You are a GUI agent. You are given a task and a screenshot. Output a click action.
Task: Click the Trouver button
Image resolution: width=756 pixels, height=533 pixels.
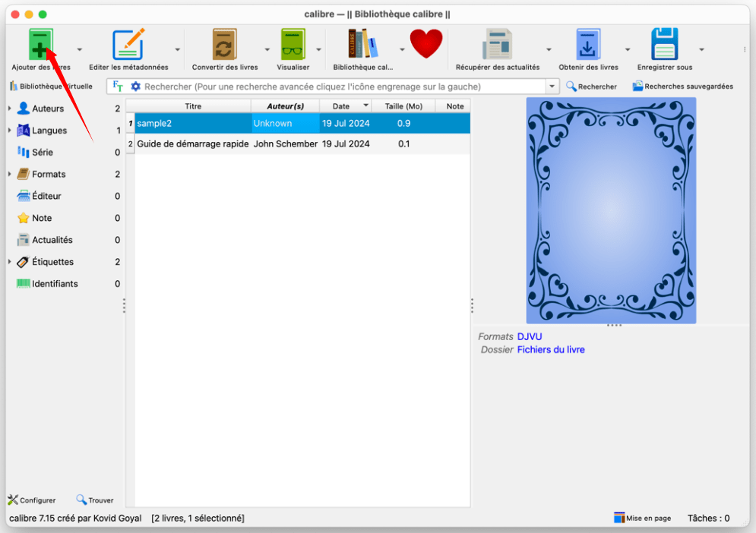click(x=95, y=500)
